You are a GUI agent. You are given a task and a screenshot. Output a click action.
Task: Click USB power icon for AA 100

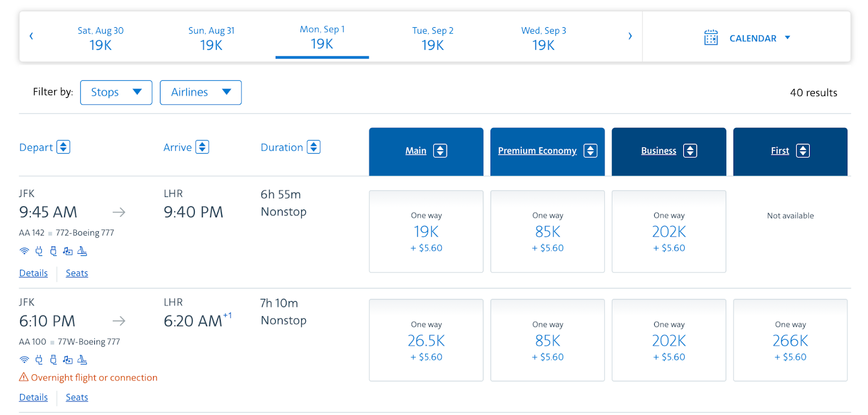[53, 360]
